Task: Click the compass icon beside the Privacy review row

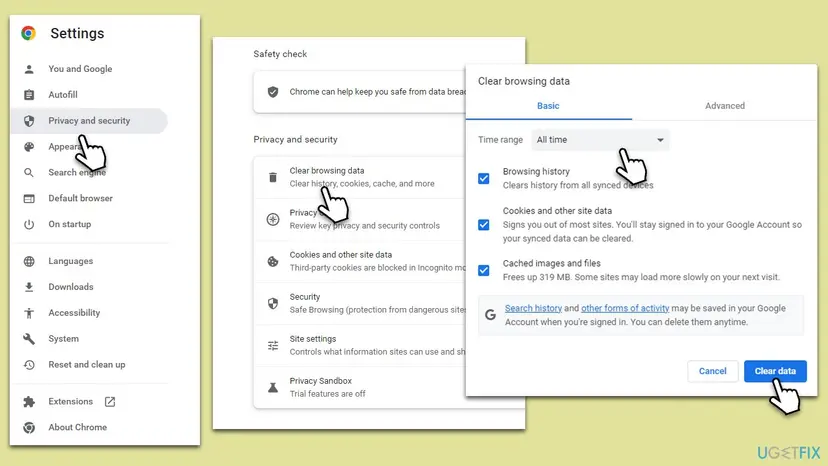Action: pos(272,219)
